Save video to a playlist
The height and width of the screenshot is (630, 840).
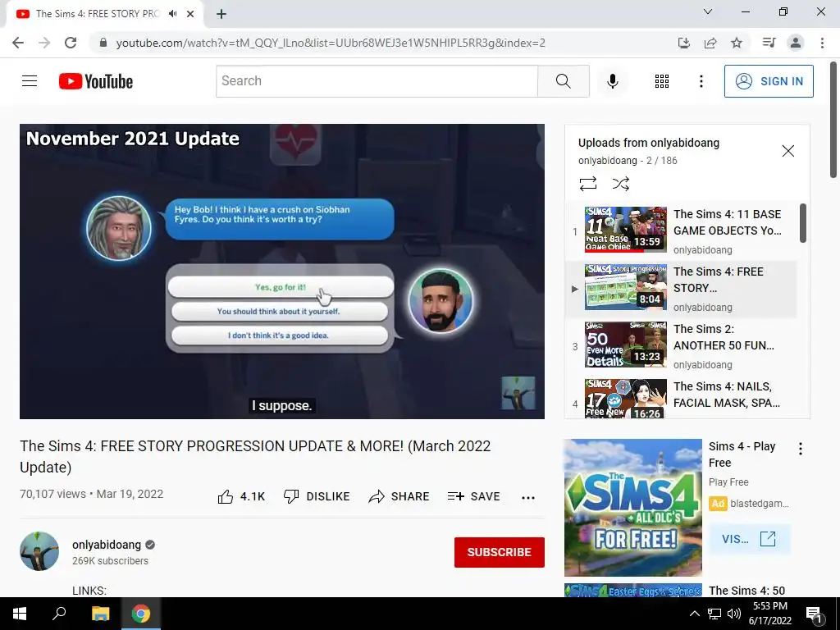[473, 496]
